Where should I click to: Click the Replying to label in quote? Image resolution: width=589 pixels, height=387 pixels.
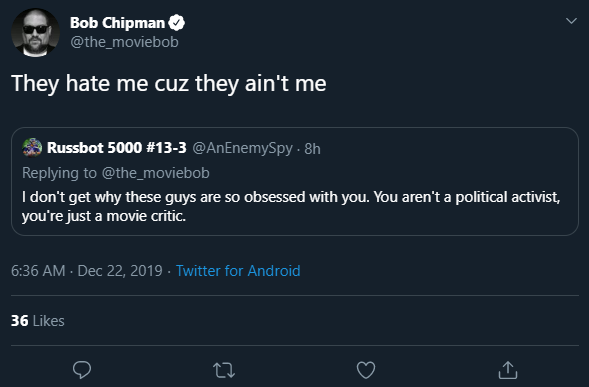[59, 173]
